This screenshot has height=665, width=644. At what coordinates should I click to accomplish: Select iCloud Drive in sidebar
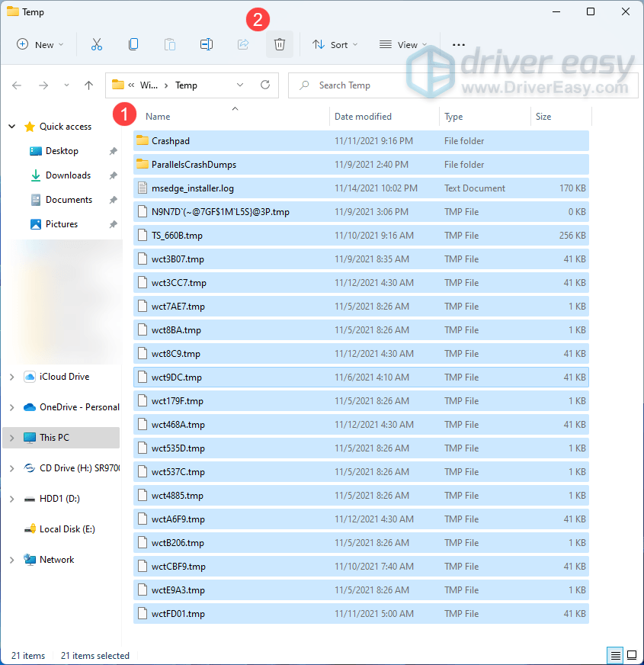[x=64, y=377]
